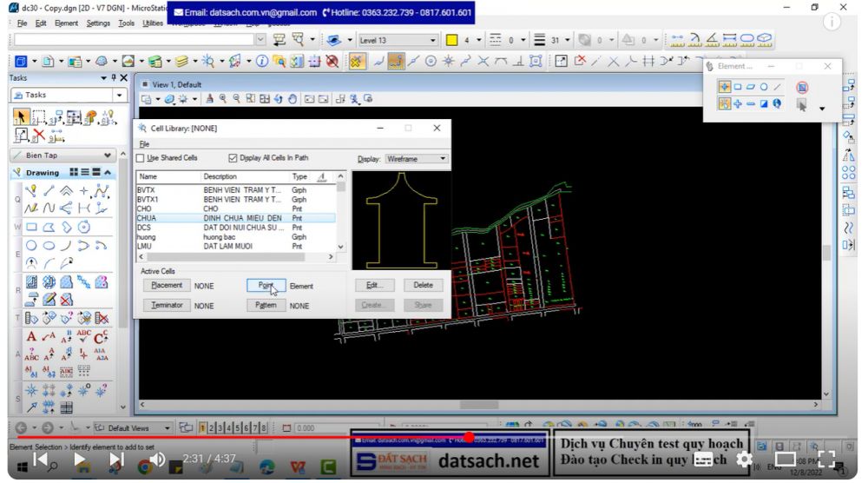This screenshot has width=868, height=483.
Task: Select the Place Text 'A' tool
Action: [32, 336]
